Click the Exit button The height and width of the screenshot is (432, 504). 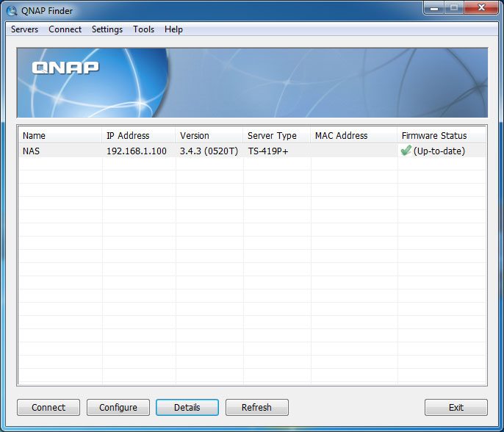(x=456, y=407)
